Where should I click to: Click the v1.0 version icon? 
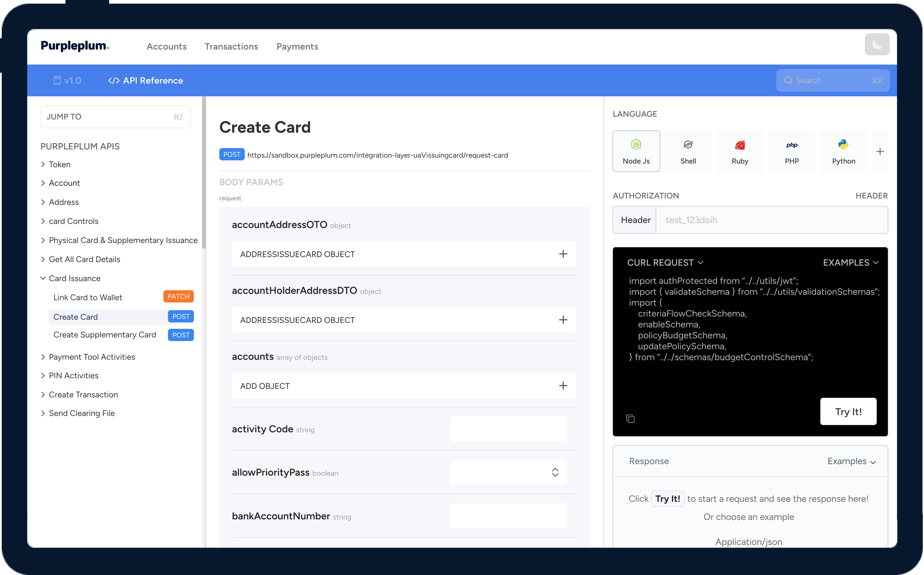click(57, 80)
